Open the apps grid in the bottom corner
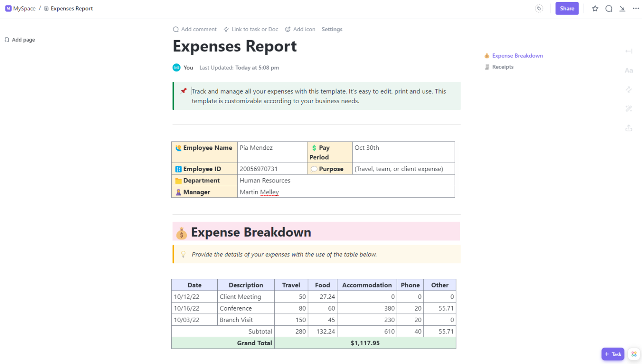Screen dimensions: 642x364 point(634,354)
